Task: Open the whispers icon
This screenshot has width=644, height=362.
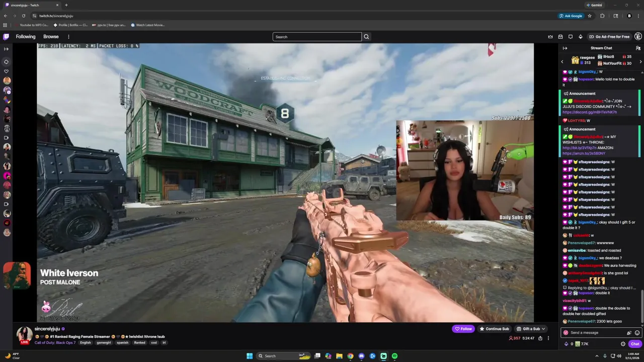Action: [571, 37]
